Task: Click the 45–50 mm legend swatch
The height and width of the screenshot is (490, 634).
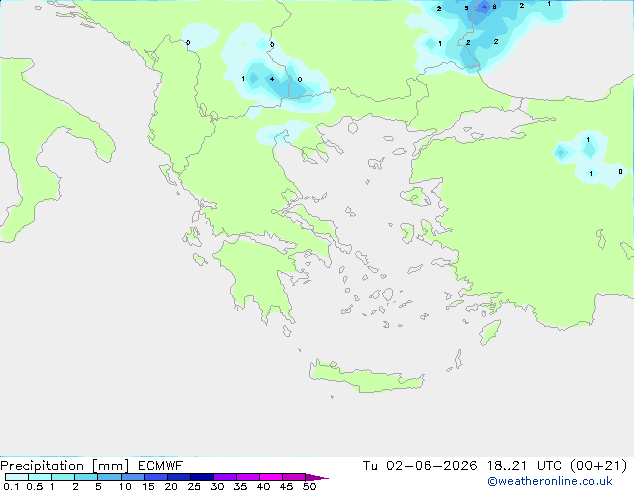Action: [294, 477]
